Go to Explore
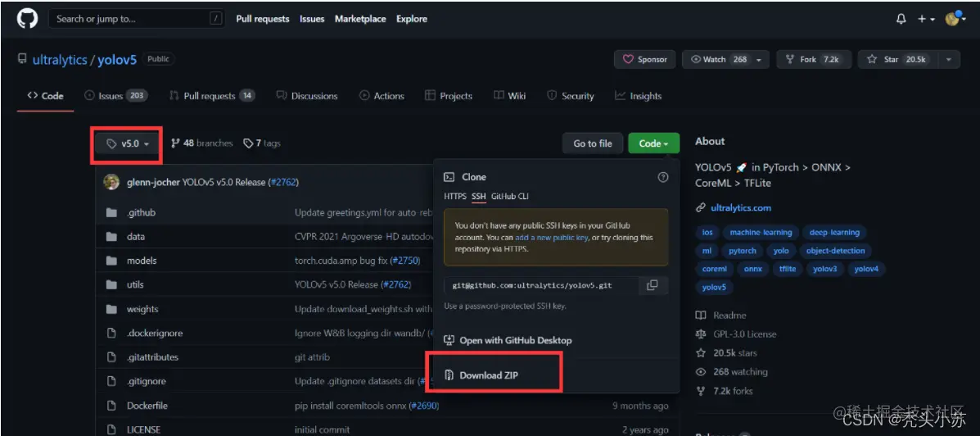 pos(411,19)
